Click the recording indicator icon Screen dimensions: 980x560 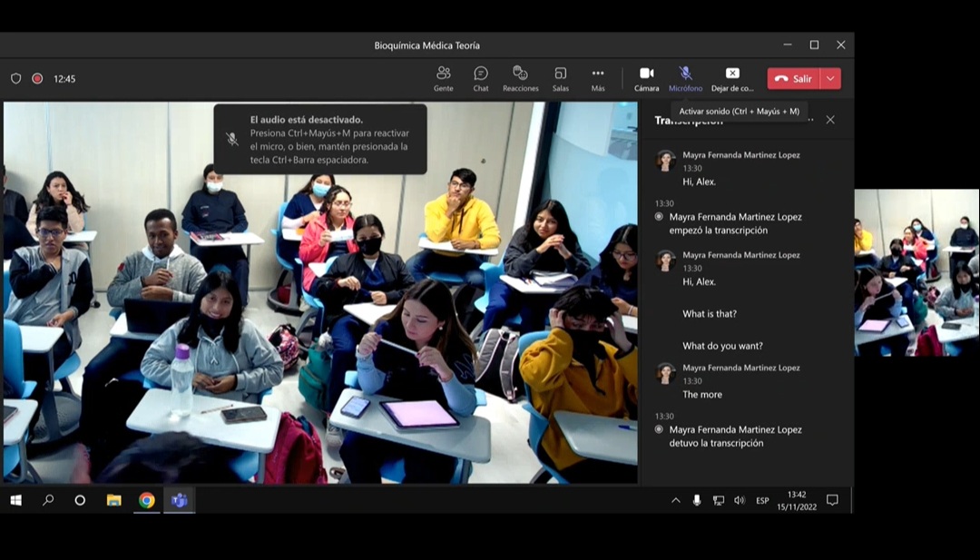[37, 79]
